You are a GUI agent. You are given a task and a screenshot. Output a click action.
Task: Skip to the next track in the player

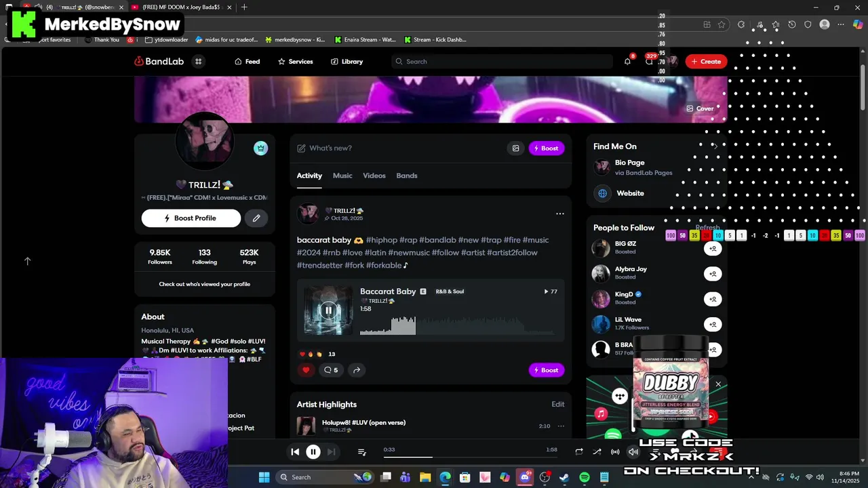(331, 451)
